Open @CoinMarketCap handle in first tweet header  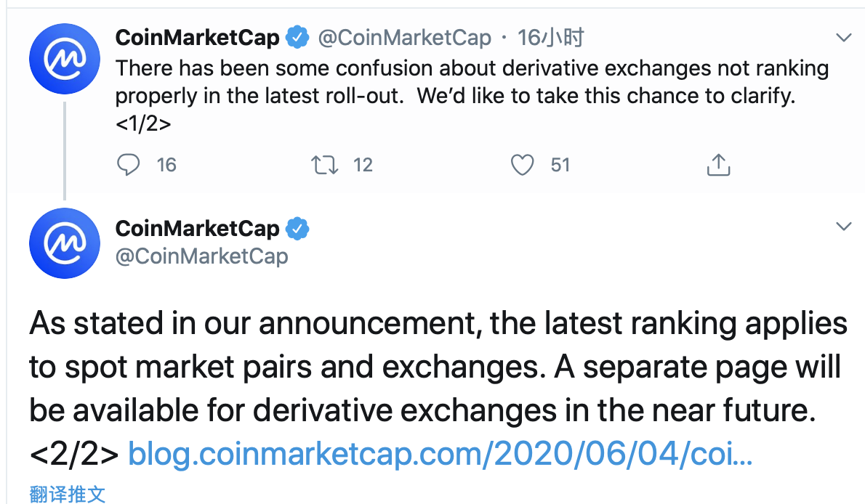point(404,38)
